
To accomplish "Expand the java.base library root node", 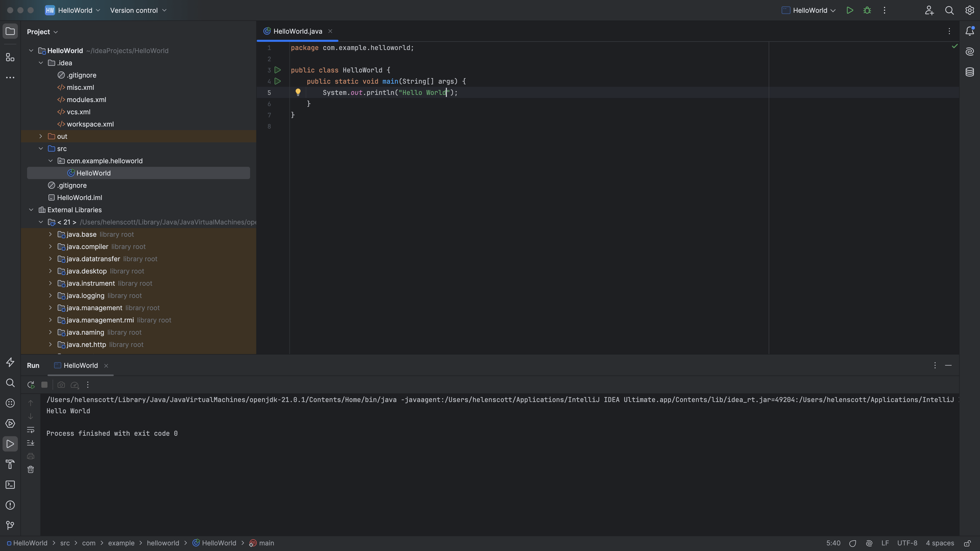I will [x=51, y=235].
